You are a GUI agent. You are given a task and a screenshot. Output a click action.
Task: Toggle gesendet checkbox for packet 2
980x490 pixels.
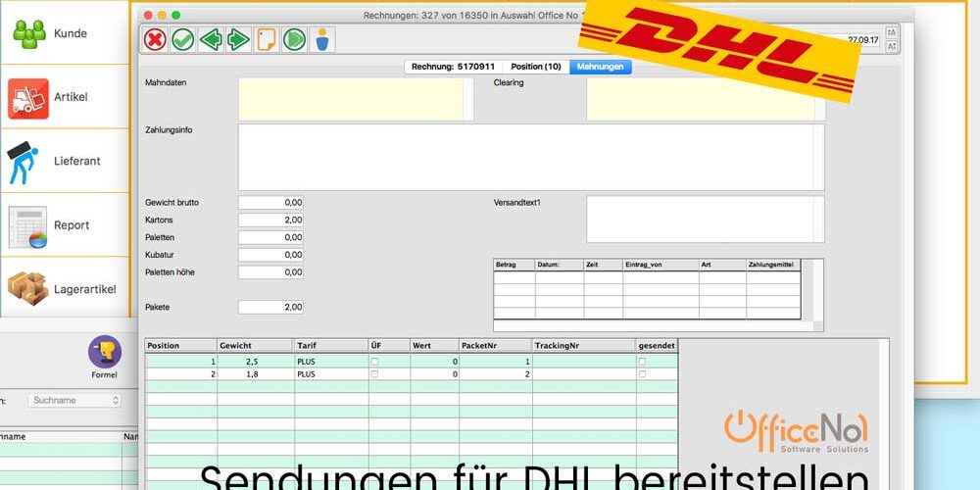coord(642,373)
